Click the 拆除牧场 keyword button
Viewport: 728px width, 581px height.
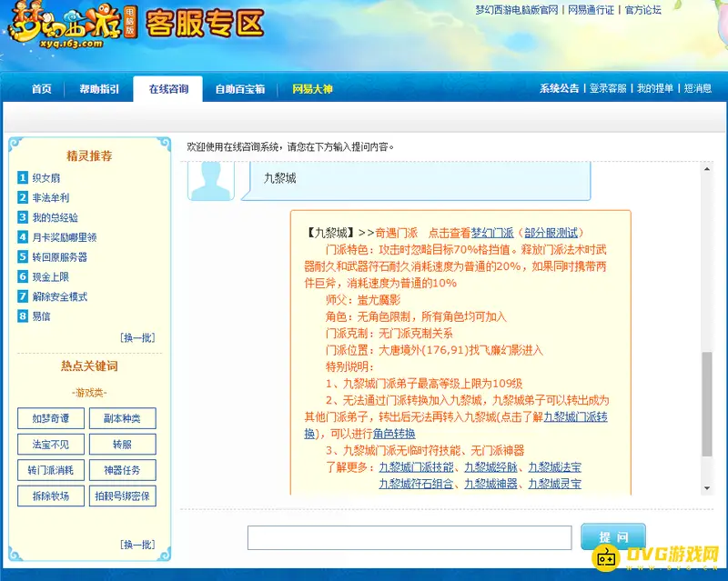(x=51, y=496)
